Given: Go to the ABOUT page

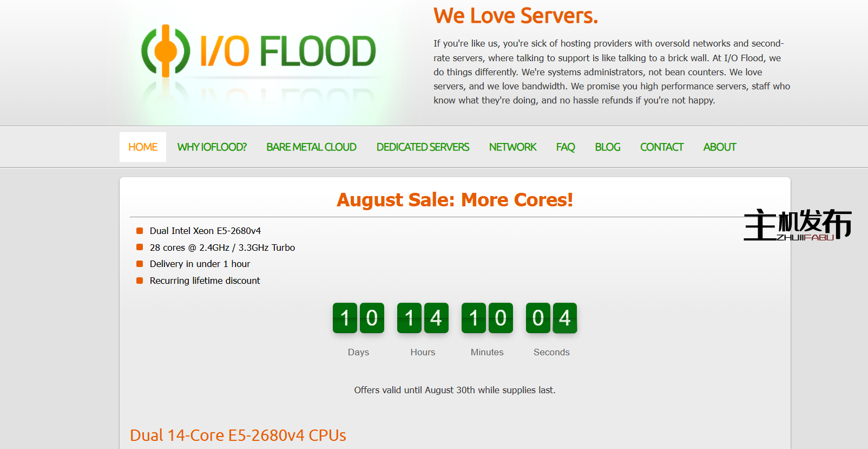Looking at the screenshot, I should pyautogui.click(x=720, y=147).
